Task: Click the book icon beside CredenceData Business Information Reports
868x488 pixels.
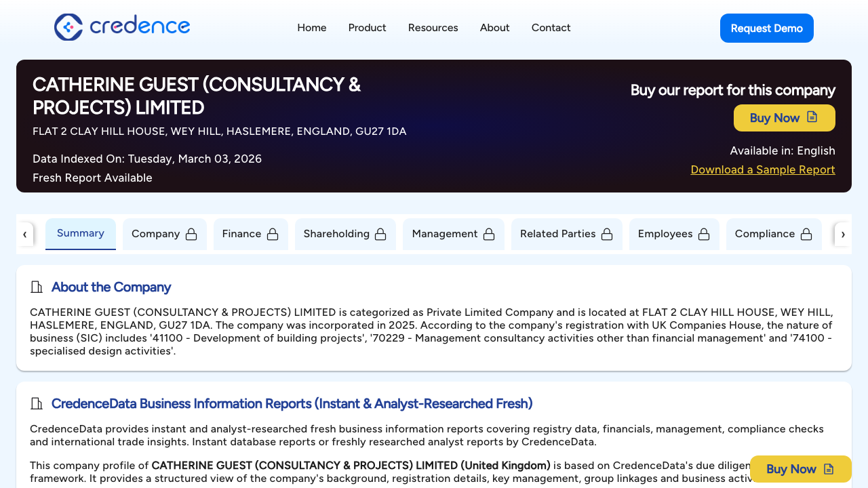Action: 37,403
